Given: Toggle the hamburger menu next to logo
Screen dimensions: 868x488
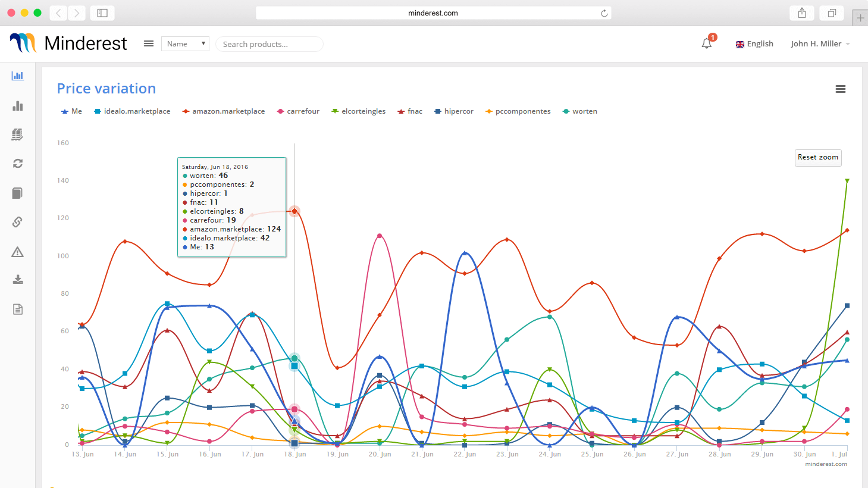Looking at the screenshot, I should (x=149, y=43).
